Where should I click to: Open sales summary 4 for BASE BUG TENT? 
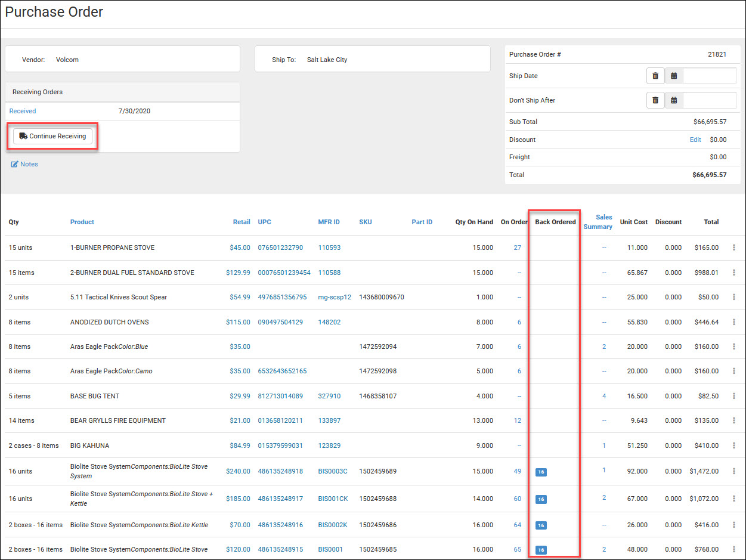pyautogui.click(x=604, y=396)
